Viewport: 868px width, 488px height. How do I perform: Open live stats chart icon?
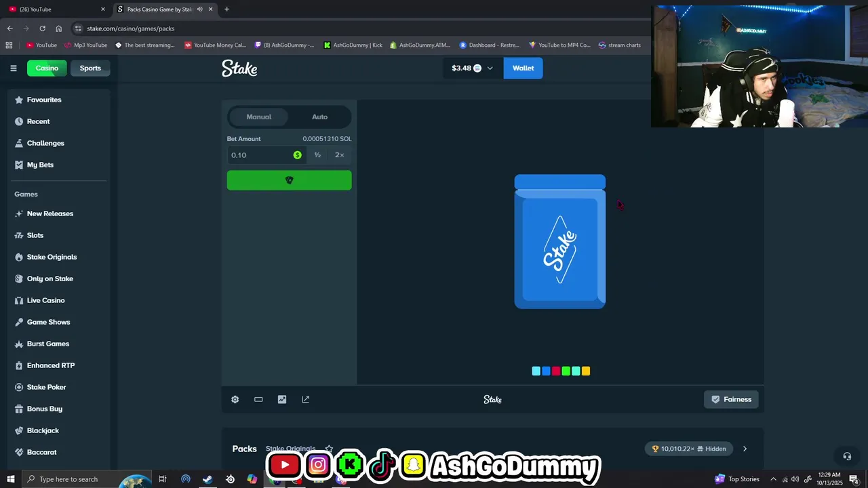pyautogui.click(x=282, y=399)
